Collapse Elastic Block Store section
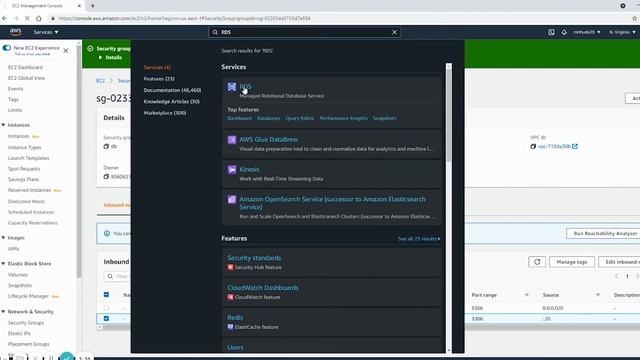 (x=3, y=264)
